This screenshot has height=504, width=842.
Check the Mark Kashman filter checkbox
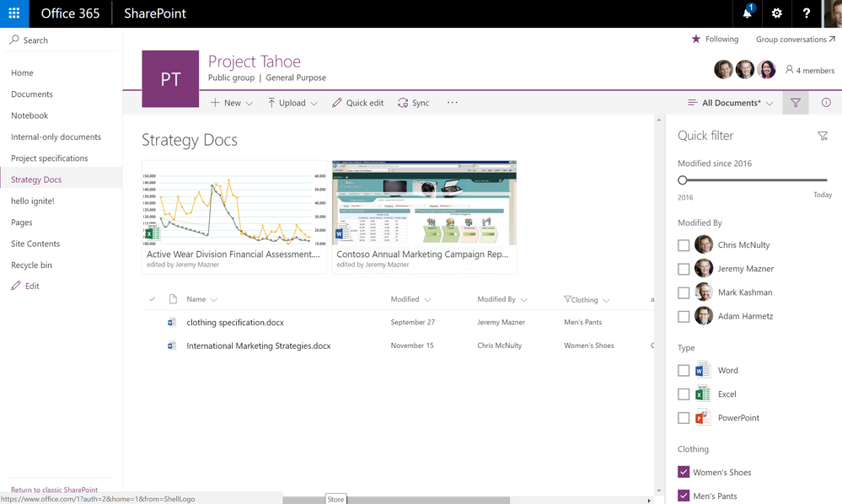683,292
